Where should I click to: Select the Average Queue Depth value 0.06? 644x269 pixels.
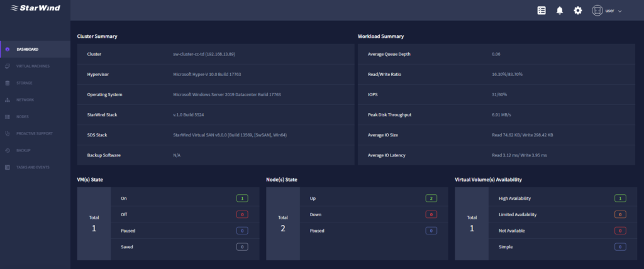tap(496, 54)
